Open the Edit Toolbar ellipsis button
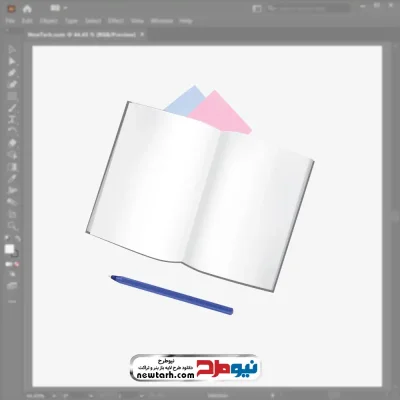 tap(12, 301)
